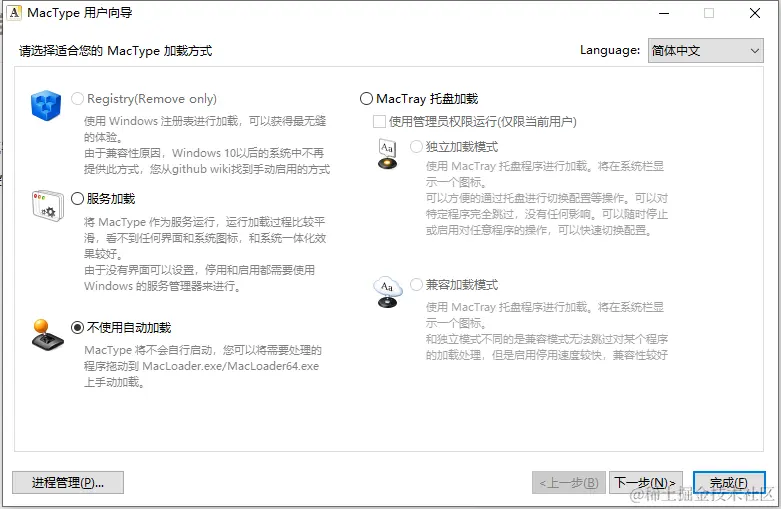Click the 上一步(B) back button

569,483
